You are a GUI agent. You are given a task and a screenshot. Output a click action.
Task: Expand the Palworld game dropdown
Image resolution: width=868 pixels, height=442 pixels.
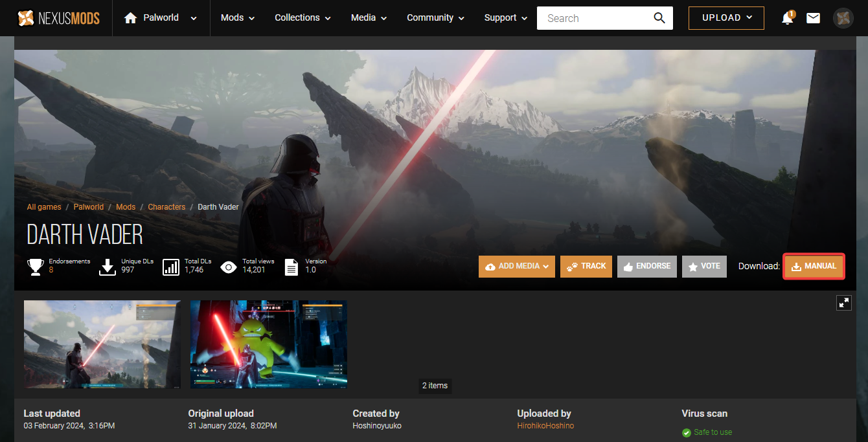coord(194,18)
